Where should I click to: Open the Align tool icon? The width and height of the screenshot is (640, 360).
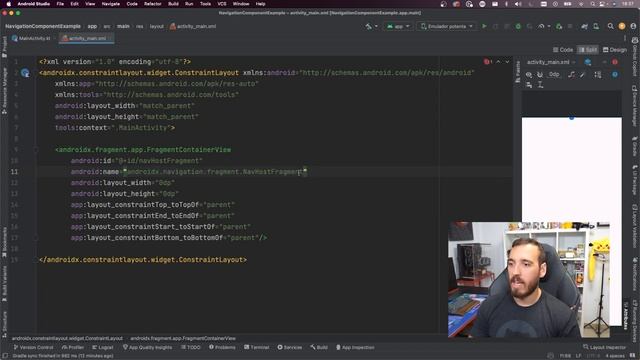tap(529, 85)
